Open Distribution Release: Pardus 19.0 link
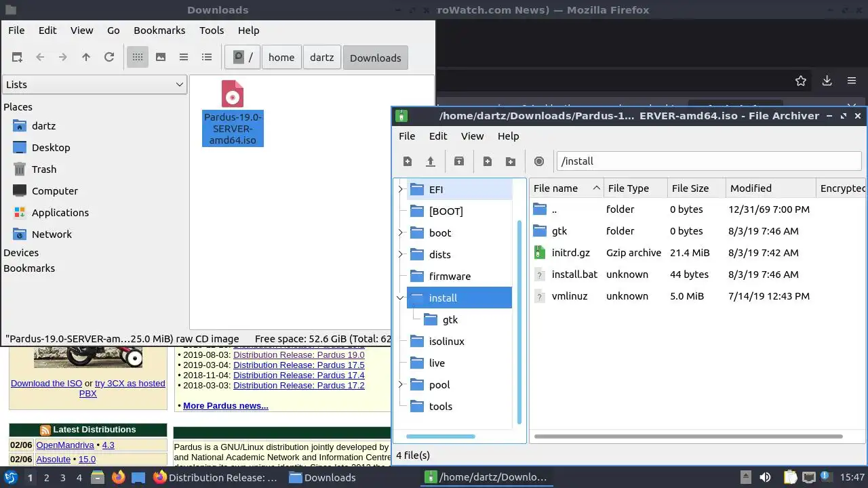The height and width of the screenshot is (488, 868). tap(299, 354)
